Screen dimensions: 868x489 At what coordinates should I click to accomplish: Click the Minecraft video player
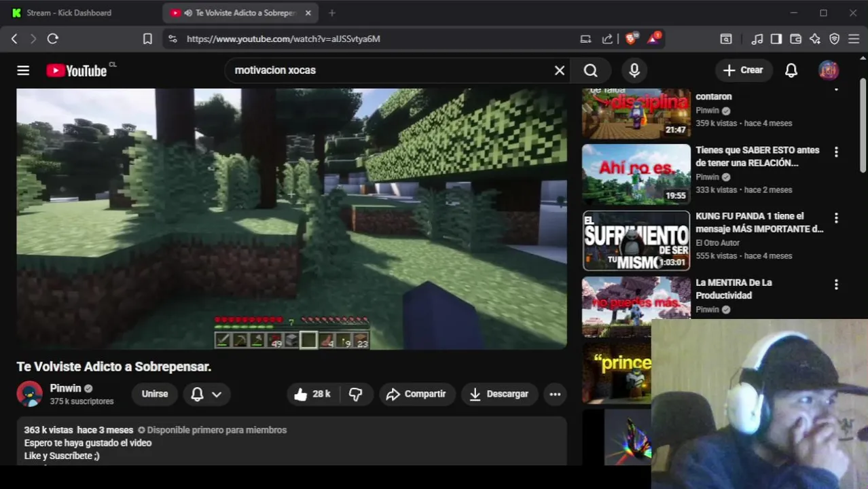291,219
